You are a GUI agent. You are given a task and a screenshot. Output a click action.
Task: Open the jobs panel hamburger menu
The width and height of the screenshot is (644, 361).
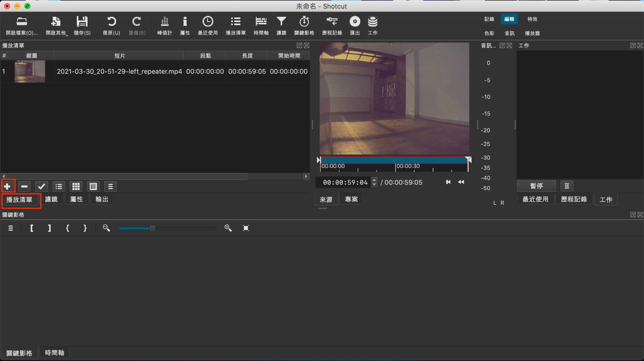pos(567,186)
